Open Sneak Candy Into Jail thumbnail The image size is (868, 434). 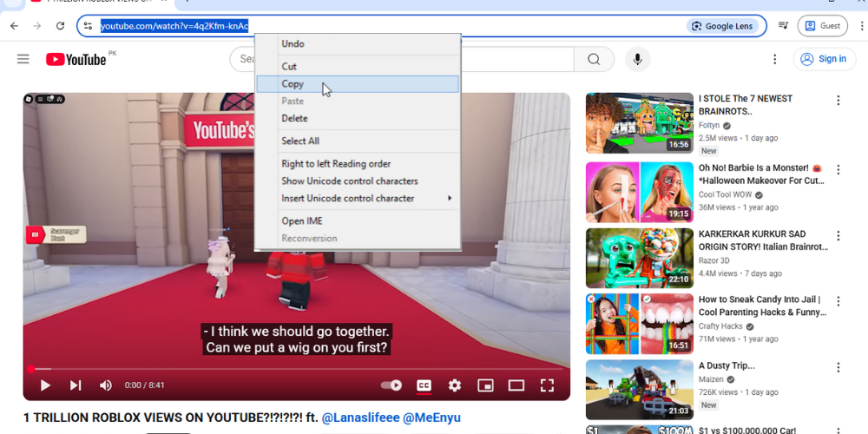640,324
